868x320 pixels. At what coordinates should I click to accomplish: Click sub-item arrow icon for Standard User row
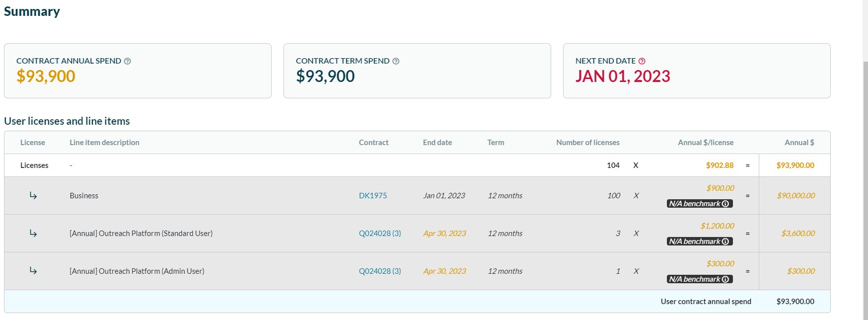33,234
